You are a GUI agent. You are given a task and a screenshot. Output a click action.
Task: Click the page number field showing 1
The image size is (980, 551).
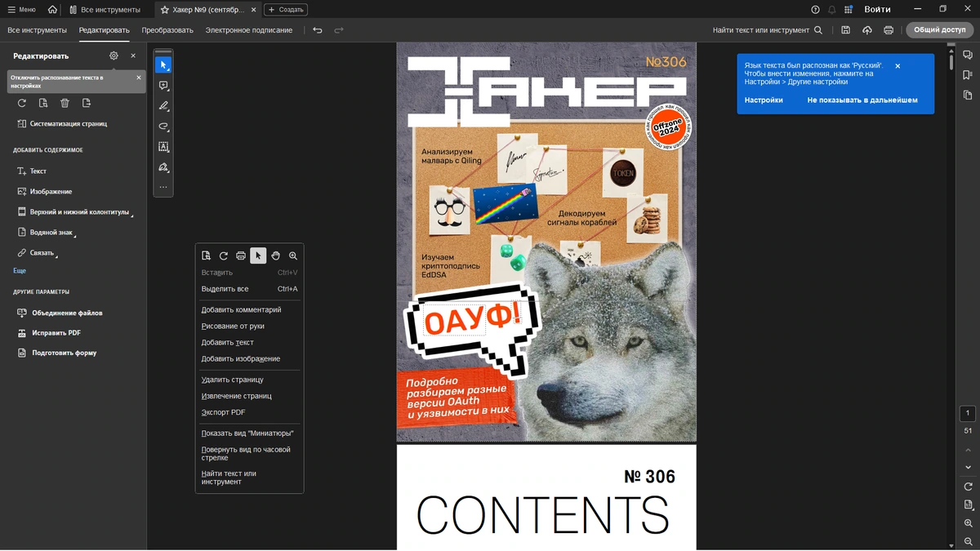pyautogui.click(x=968, y=413)
